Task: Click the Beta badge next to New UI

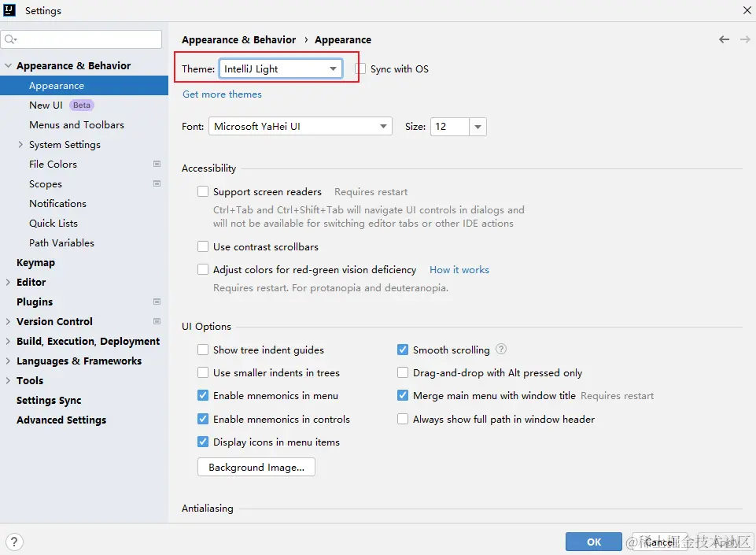Action: [82, 105]
